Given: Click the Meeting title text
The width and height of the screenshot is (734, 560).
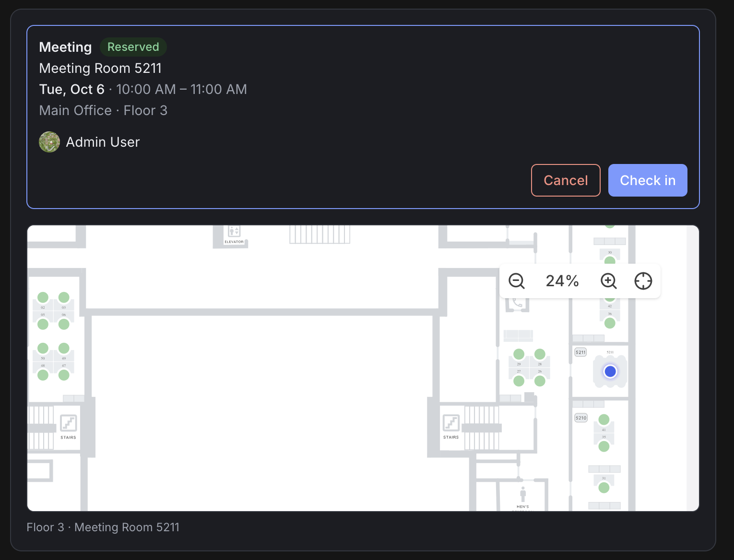Looking at the screenshot, I should (65, 47).
